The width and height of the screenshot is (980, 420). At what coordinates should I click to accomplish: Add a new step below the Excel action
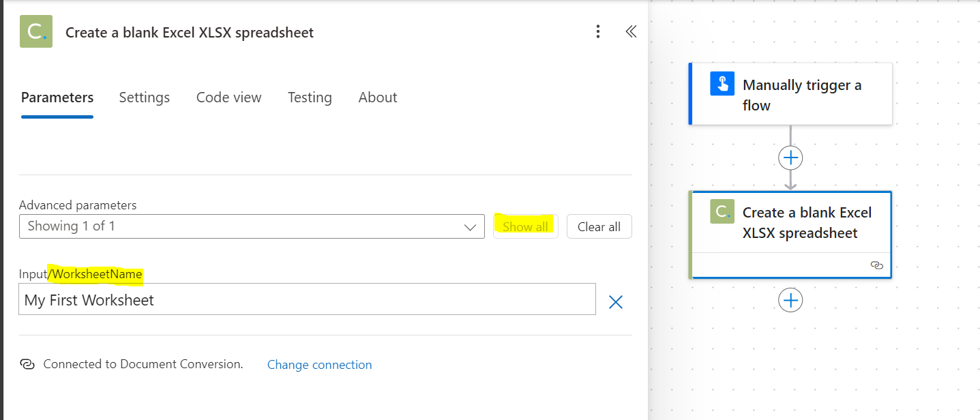coord(790,300)
